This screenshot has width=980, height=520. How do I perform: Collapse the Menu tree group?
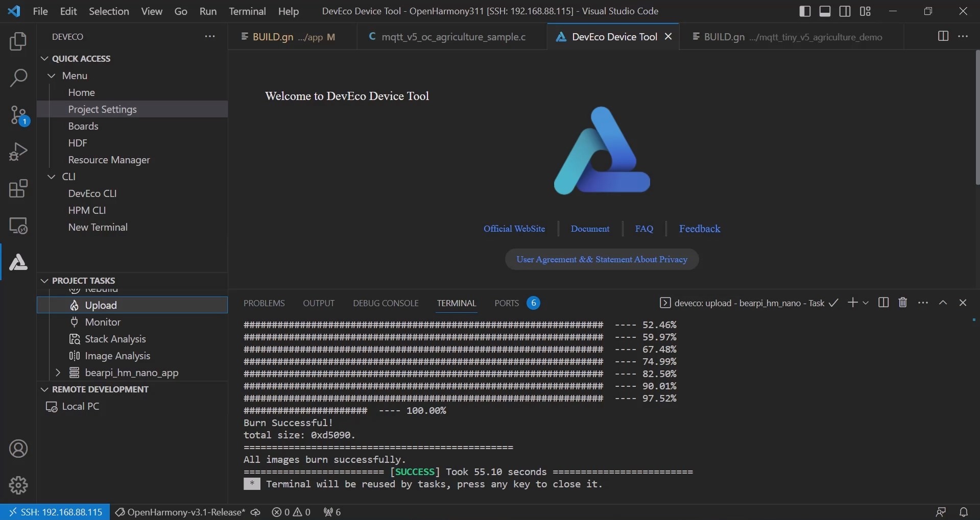52,76
